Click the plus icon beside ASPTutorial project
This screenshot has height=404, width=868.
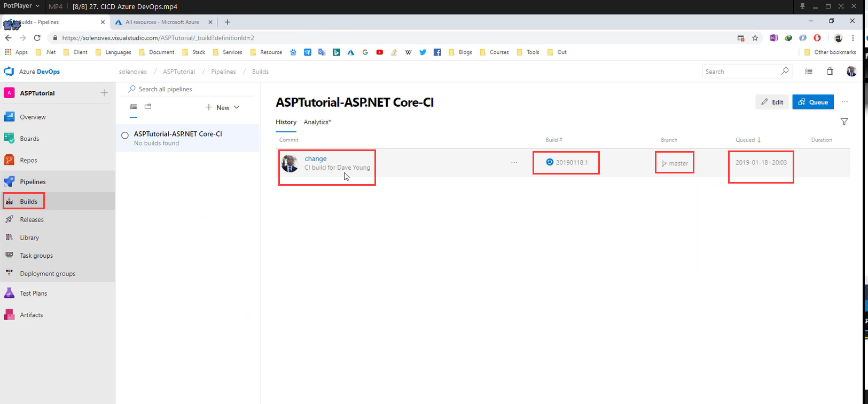pyautogui.click(x=104, y=93)
